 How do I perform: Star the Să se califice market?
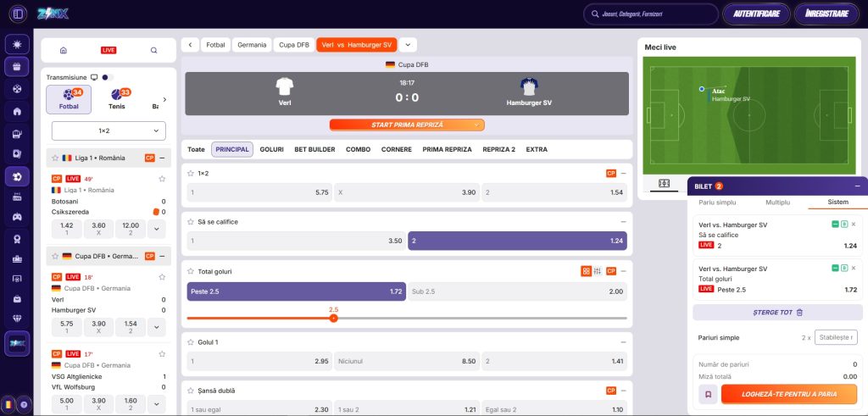[x=191, y=222]
